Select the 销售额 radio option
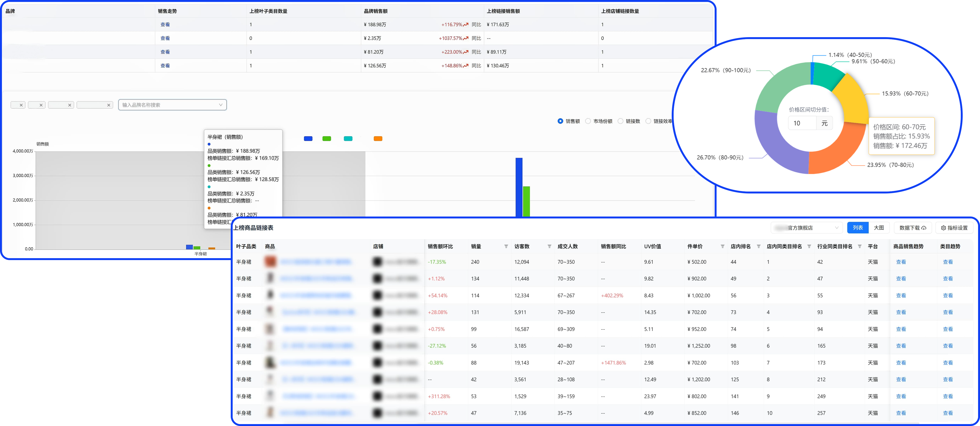The height and width of the screenshot is (426, 980). pos(560,121)
